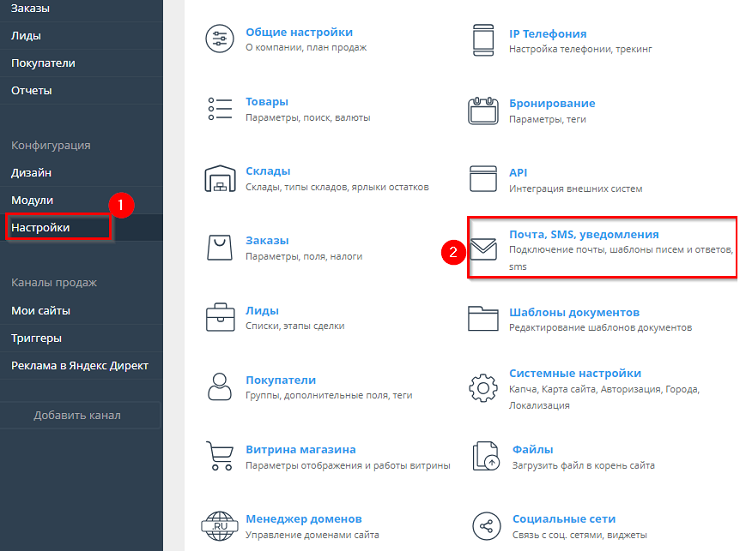Open Настройки in the left sidebar
The image size is (740, 551).
(x=41, y=228)
